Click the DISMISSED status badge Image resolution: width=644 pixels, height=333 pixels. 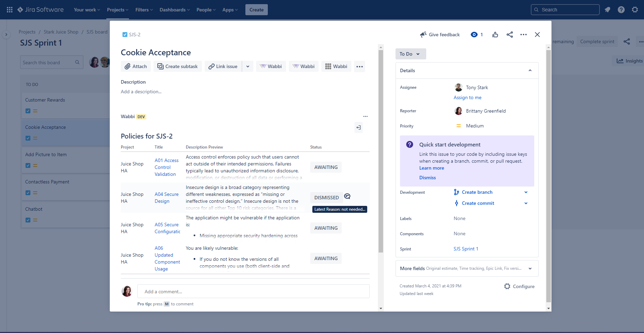tap(326, 198)
